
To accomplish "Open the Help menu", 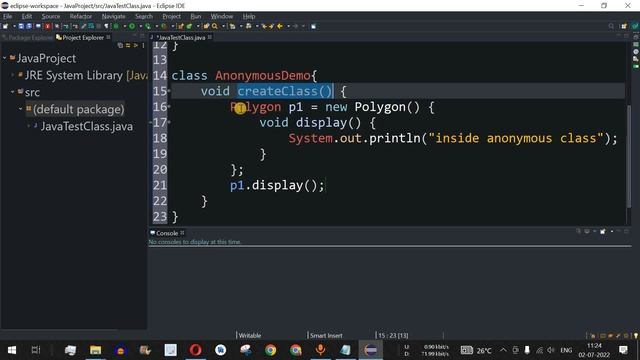I will click(x=249, y=16).
